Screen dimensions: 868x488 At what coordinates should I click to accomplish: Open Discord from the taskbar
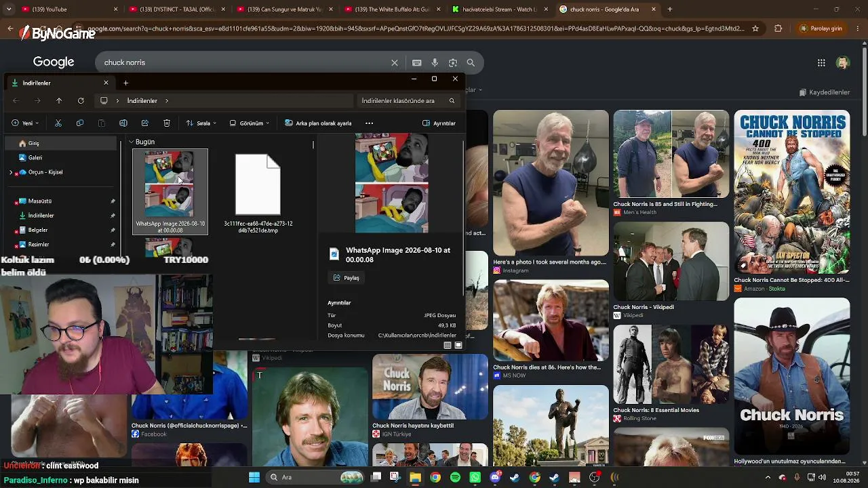495,477
